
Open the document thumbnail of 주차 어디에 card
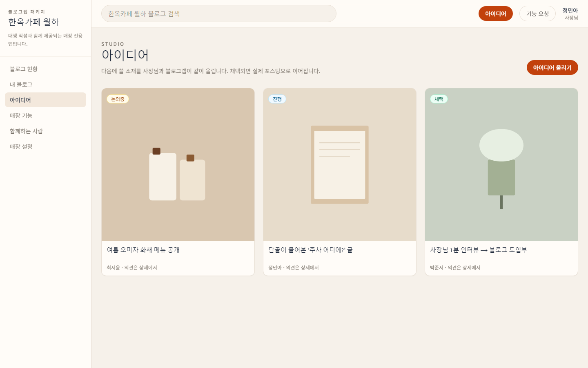[340, 165]
